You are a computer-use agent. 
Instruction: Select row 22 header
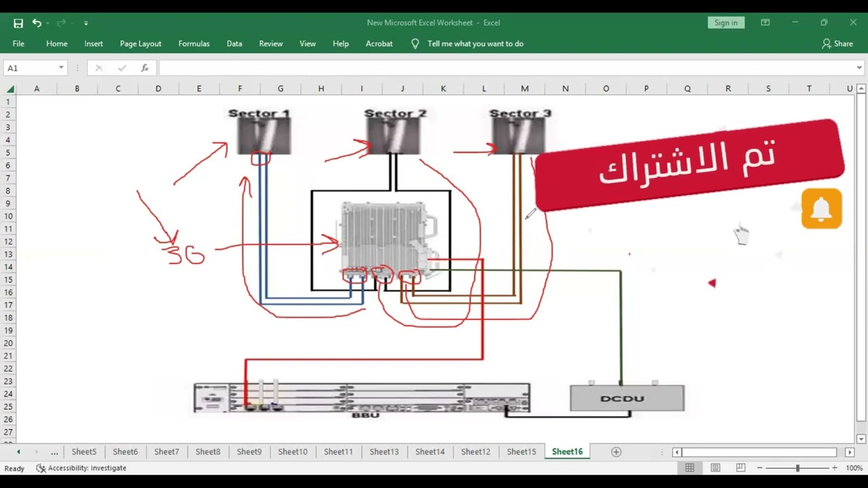click(x=8, y=368)
